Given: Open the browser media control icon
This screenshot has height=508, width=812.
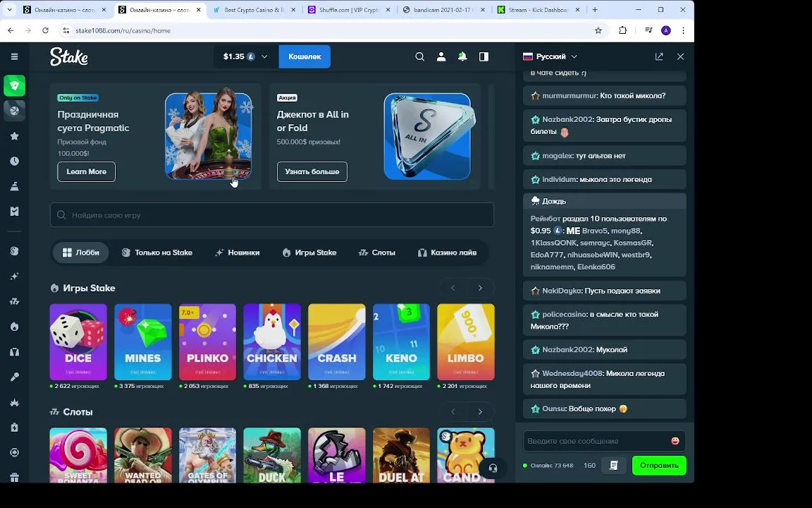Looking at the screenshot, I should click(648, 30).
